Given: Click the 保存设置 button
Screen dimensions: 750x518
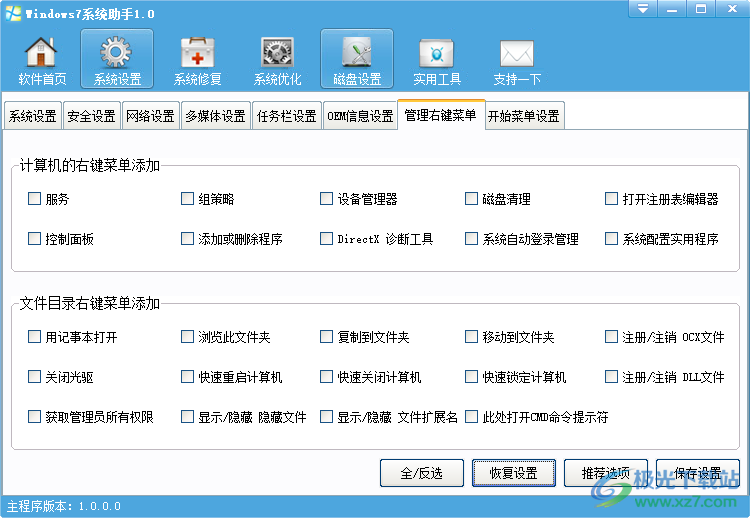Looking at the screenshot, I should tap(698, 473).
